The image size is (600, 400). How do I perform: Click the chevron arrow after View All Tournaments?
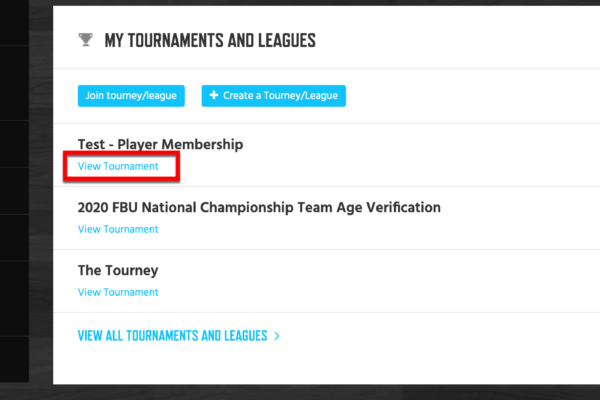[x=277, y=336]
